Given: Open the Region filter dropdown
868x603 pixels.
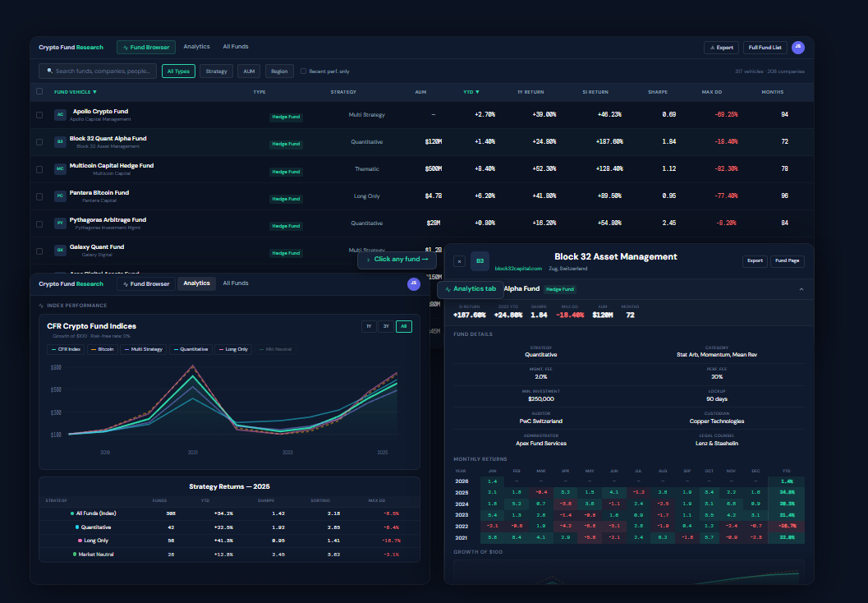Looking at the screenshot, I should [x=279, y=71].
